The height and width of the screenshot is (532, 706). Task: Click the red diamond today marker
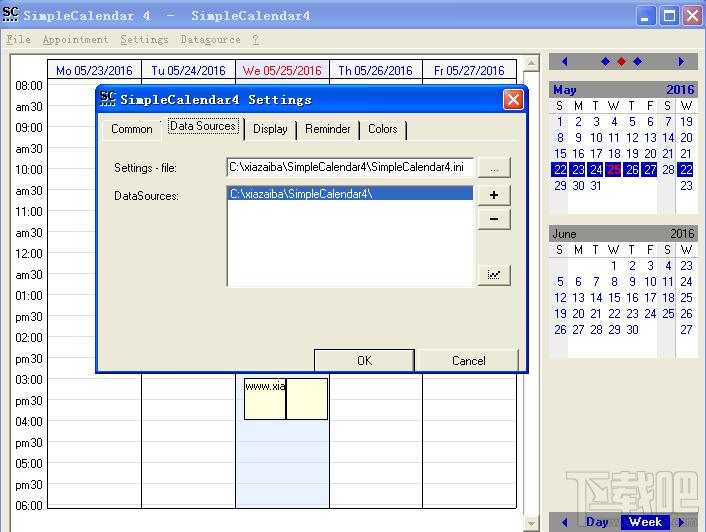pos(621,61)
